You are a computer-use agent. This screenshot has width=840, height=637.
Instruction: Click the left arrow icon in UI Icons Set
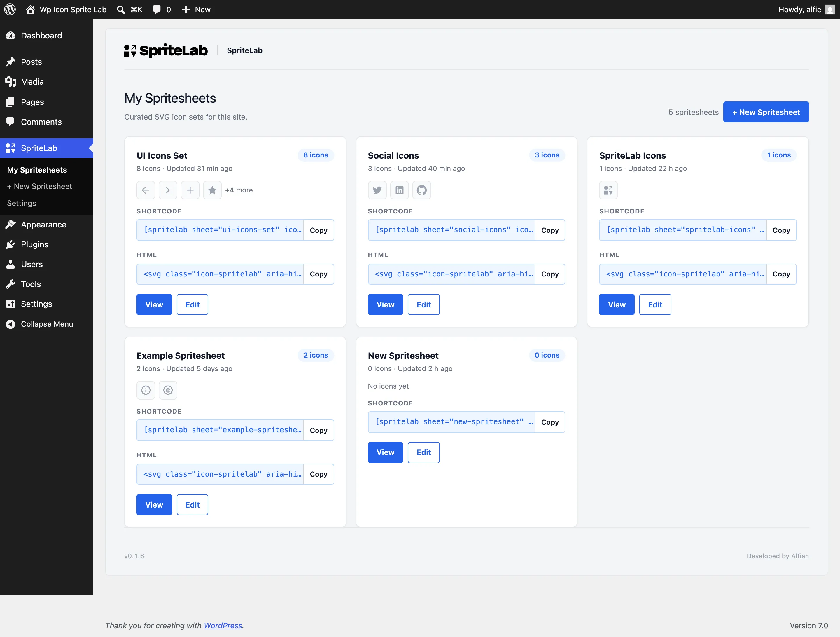[146, 190]
